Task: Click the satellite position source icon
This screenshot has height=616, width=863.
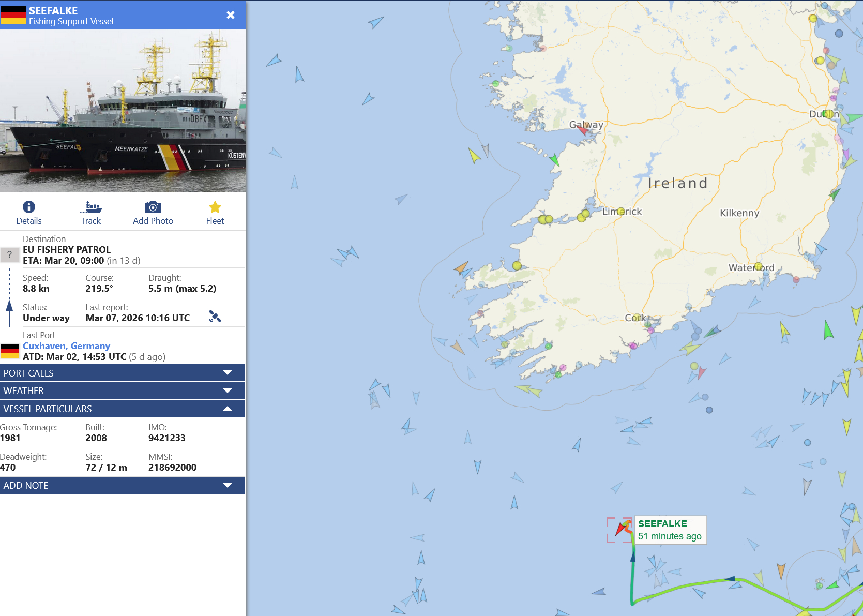Action: tap(215, 316)
